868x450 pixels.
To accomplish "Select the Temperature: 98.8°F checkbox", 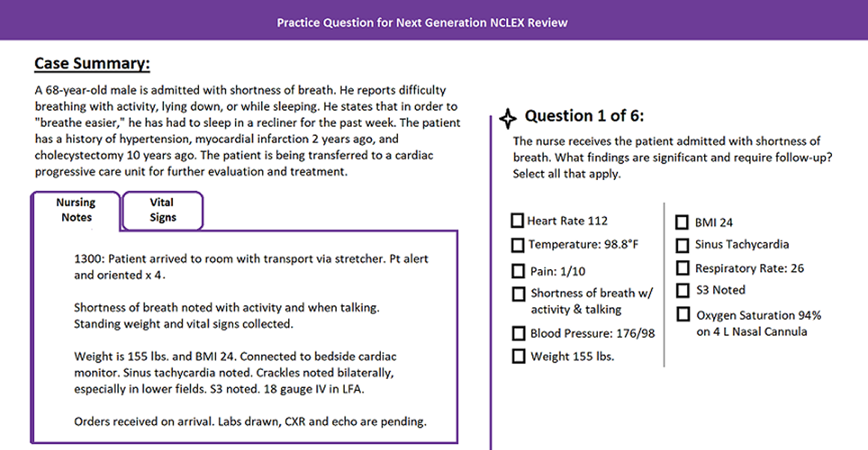I will (x=518, y=245).
